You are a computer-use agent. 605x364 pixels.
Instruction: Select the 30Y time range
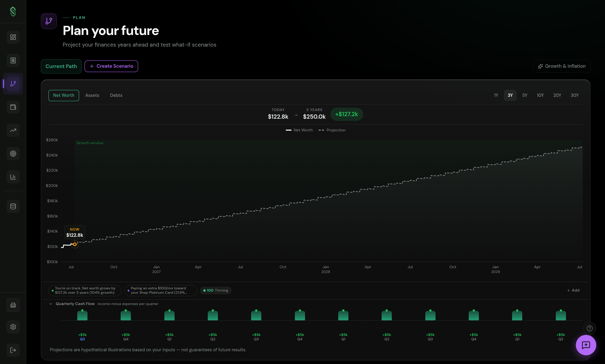point(575,95)
